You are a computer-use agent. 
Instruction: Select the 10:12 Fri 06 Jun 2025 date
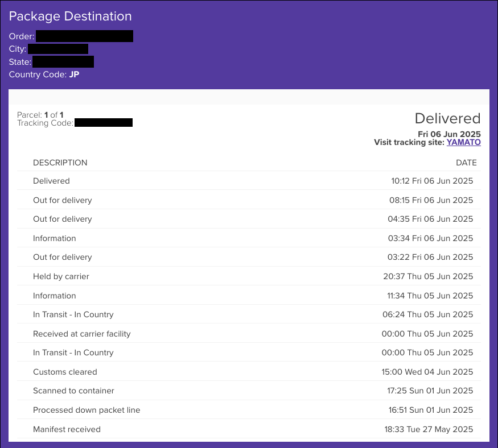[x=432, y=181]
